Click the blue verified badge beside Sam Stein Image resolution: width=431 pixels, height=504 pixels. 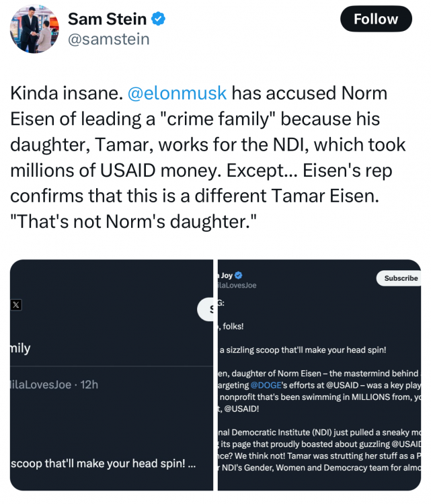158,19
